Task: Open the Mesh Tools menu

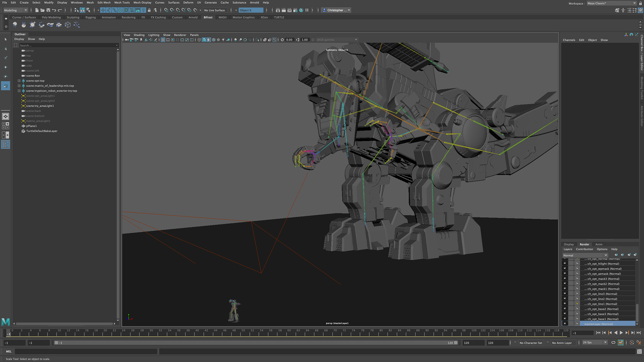Action: click(x=122, y=2)
